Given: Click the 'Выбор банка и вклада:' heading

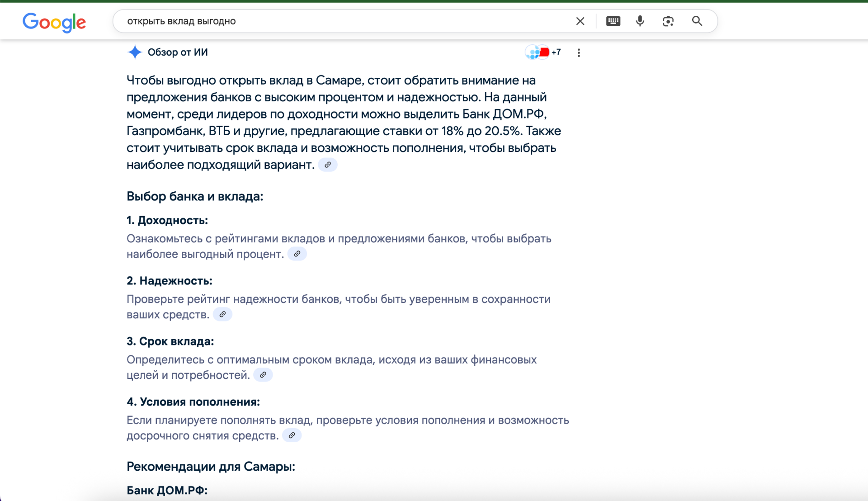Looking at the screenshot, I should 195,197.
